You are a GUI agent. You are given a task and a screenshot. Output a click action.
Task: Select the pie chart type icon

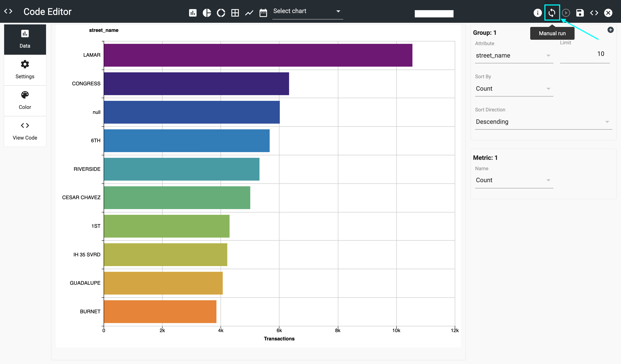(x=207, y=13)
